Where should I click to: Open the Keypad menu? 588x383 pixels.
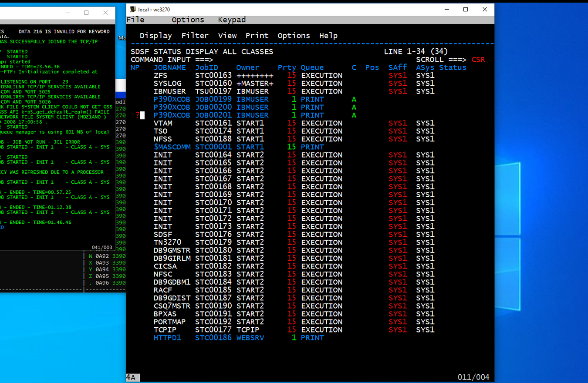[232, 20]
